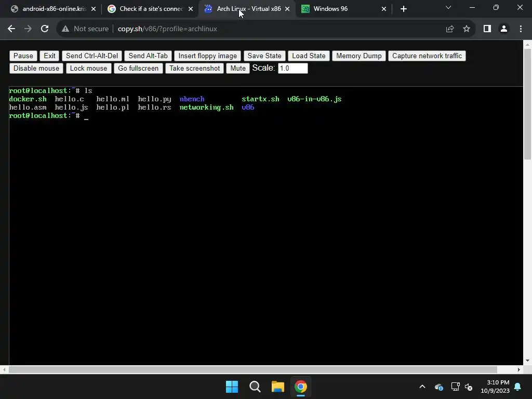Mute the emulator sound
532x399 pixels.
click(x=238, y=68)
